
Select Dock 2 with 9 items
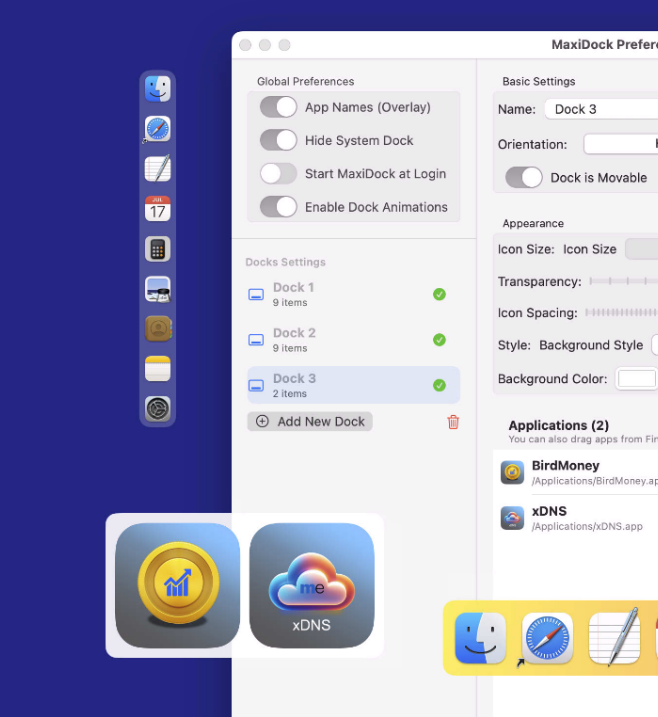(353, 340)
